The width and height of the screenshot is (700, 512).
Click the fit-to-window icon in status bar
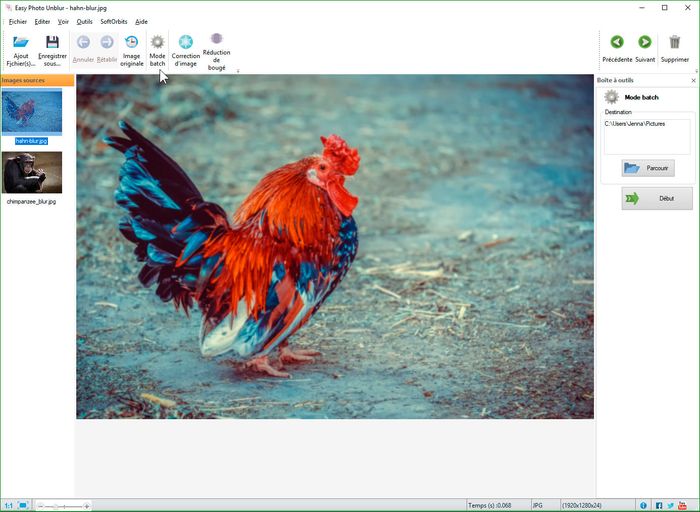point(23,505)
